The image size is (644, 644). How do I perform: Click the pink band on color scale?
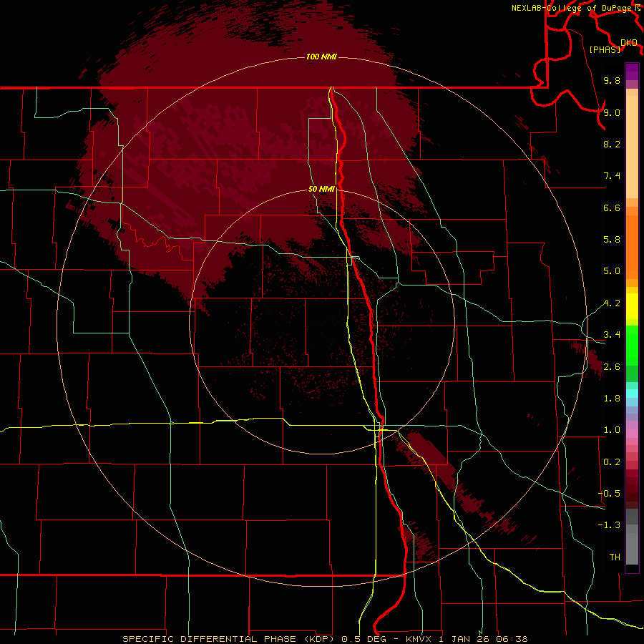pos(632,434)
